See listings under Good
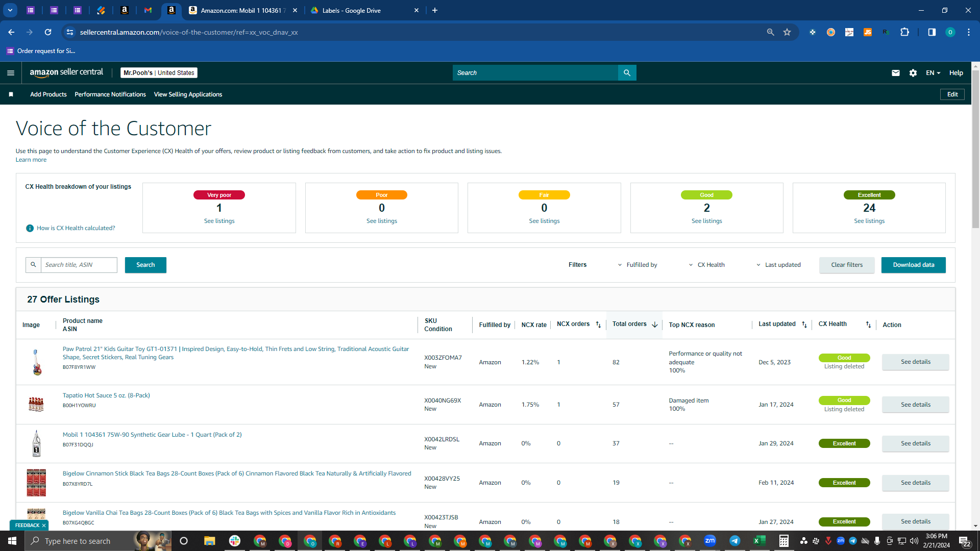This screenshot has width=980, height=551. click(707, 221)
